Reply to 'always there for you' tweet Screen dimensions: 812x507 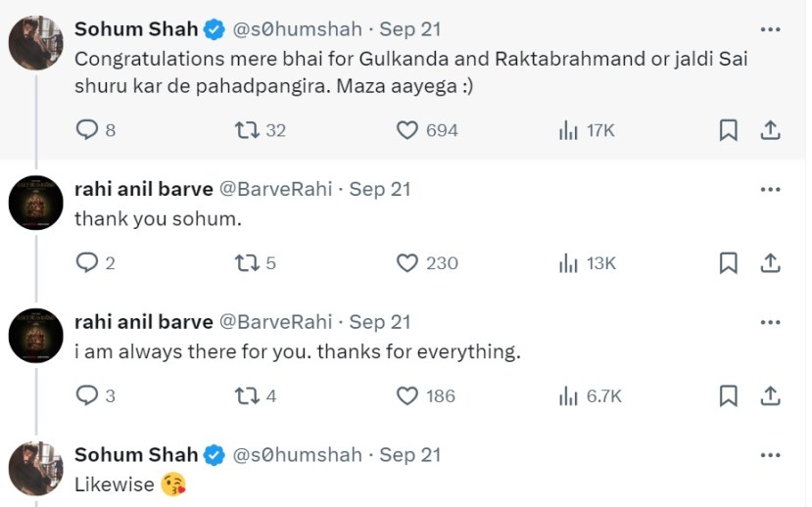pyautogui.click(x=87, y=396)
